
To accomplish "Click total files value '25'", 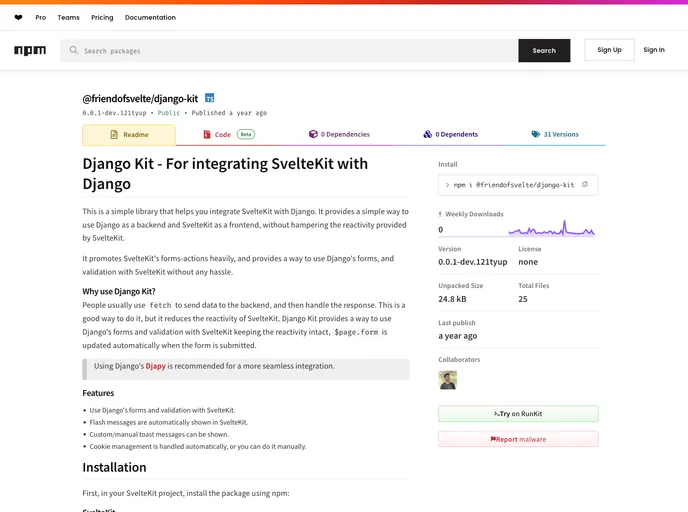I will [x=523, y=299].
